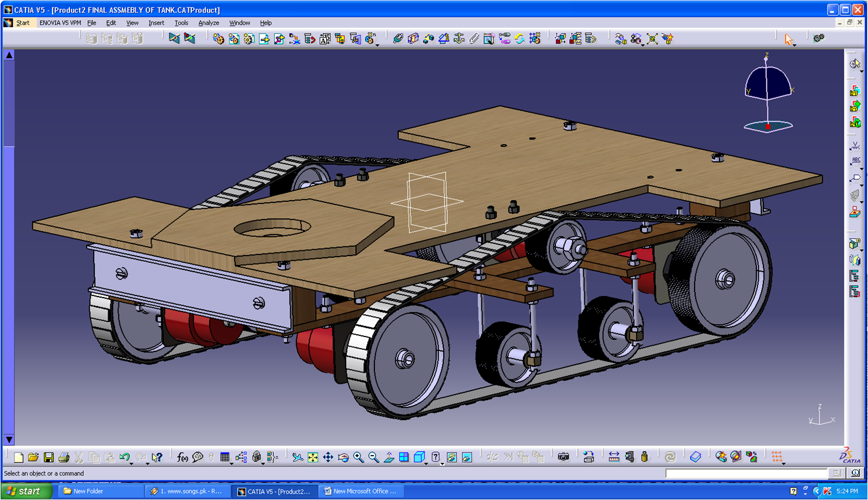Open the Insert menu
The width and height of the screenshot is (868, 500).
click(x=156, y=23)
